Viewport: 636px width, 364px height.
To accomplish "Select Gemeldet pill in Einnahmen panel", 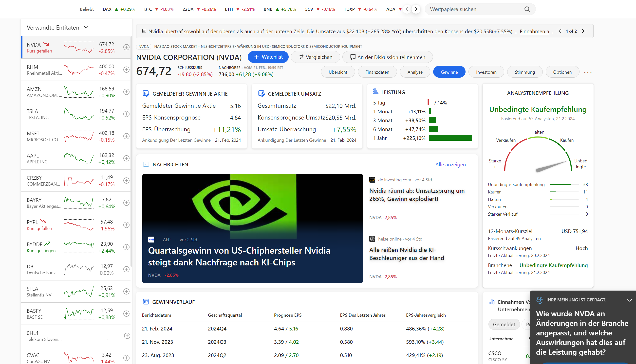I will click(x=504, y=324).
